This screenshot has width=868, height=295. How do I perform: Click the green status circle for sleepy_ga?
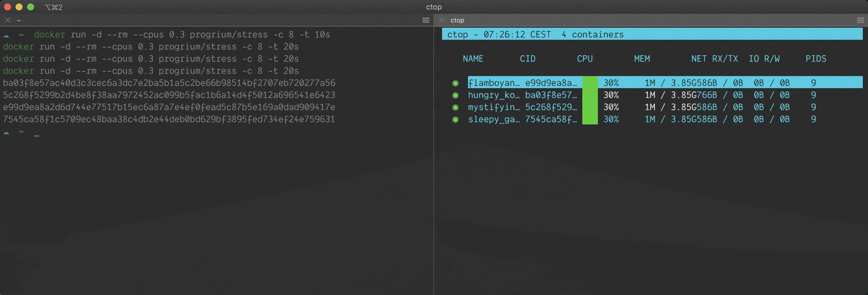pyautogui.click(x=455, y=119)
